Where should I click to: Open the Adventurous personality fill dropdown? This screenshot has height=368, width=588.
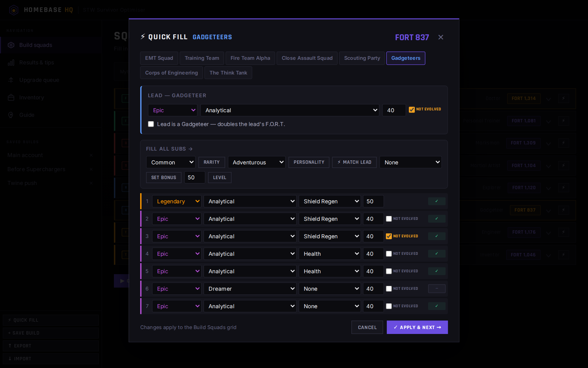point(257,162)
